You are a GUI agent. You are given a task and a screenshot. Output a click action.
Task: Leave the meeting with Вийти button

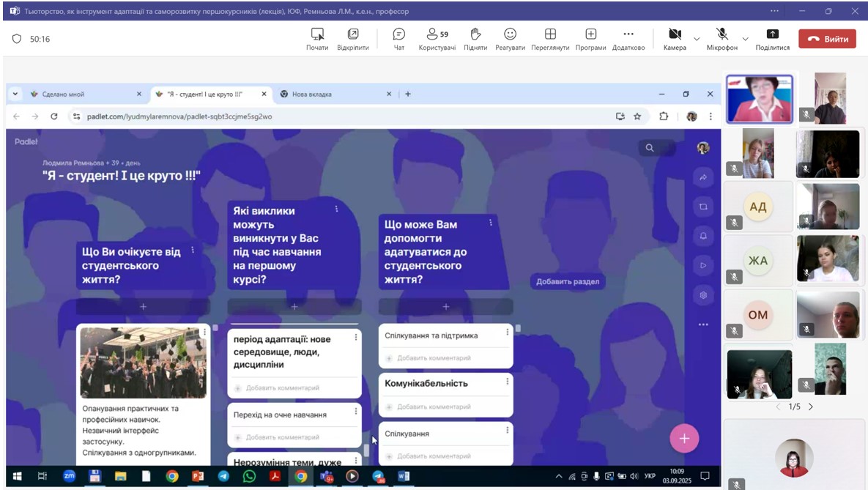pyautogui.click(x=827, y=39)
